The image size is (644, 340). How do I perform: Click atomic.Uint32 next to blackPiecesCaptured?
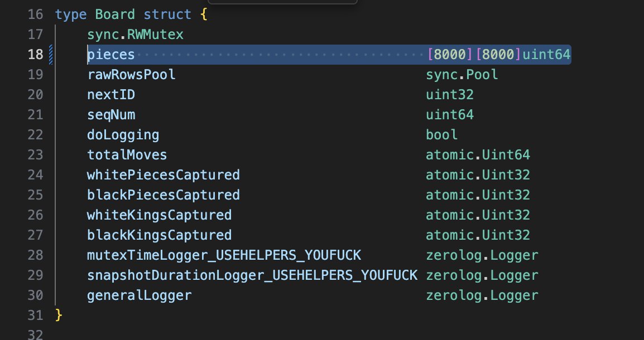click(478, 195)
